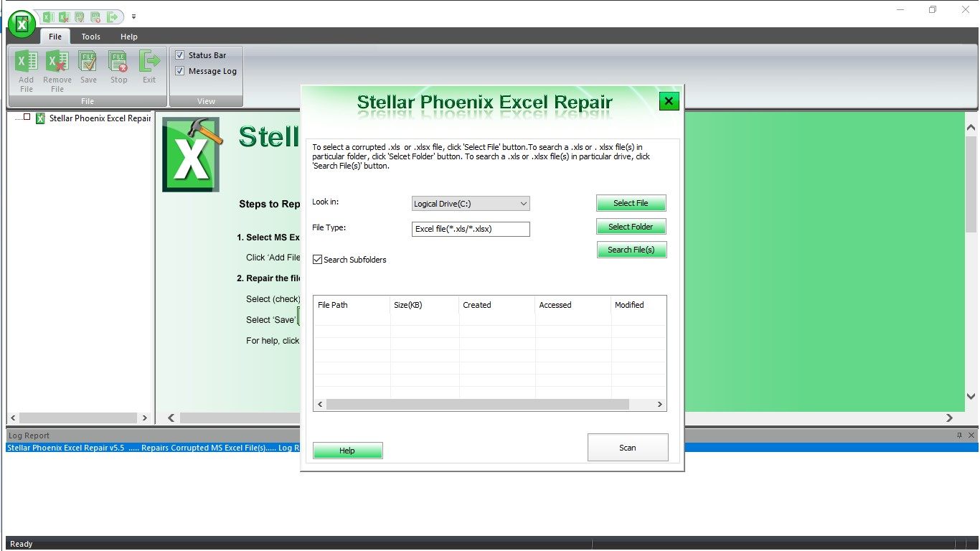The image size is (980, 551).
Task: Click the file list's horizontal scrollbar
Action: coord(478,405)
